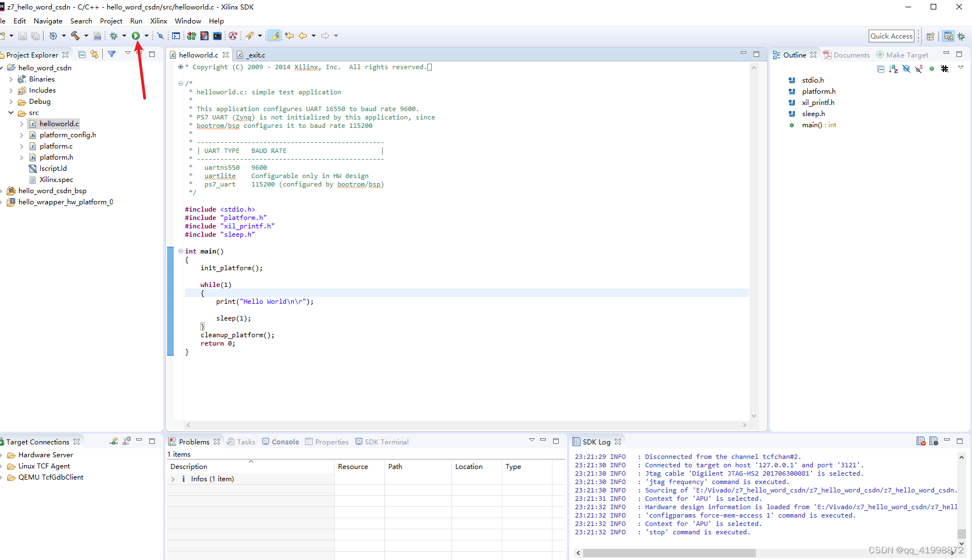Viewport: 972px width, 560px height.
Task: Switch to the SDK Terminal tab
Action: (387, 442)
